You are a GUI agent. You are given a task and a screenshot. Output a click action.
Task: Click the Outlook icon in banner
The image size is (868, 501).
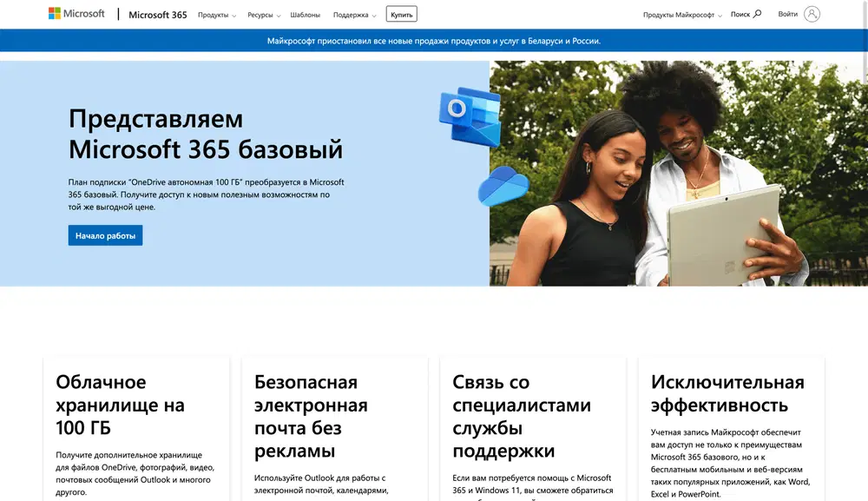coord(470,116)
